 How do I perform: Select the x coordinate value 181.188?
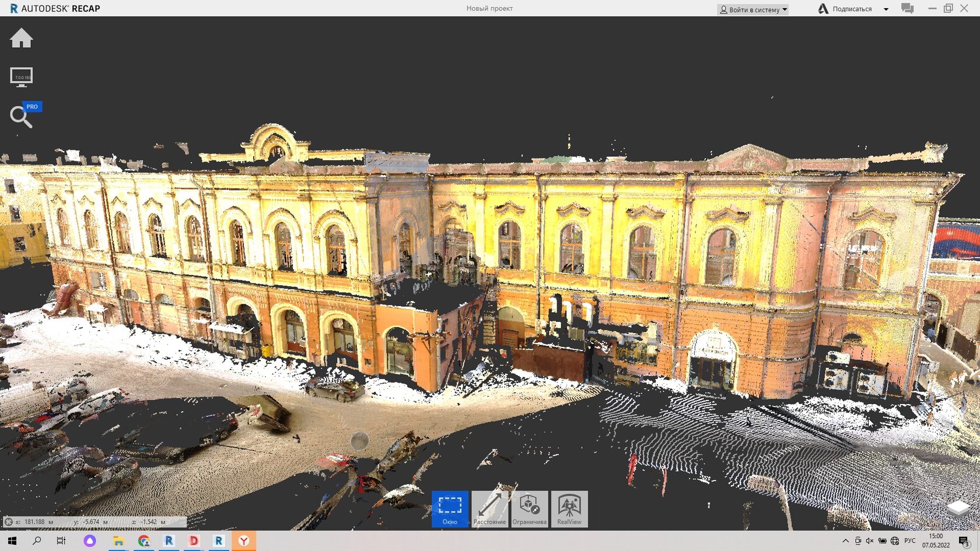[34, 522]
